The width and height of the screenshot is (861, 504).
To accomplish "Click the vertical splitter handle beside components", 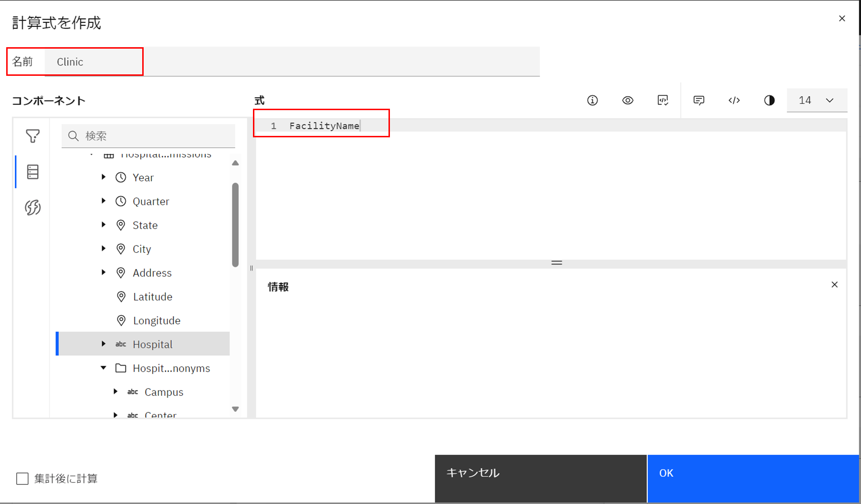I will [x=252, y=268].
